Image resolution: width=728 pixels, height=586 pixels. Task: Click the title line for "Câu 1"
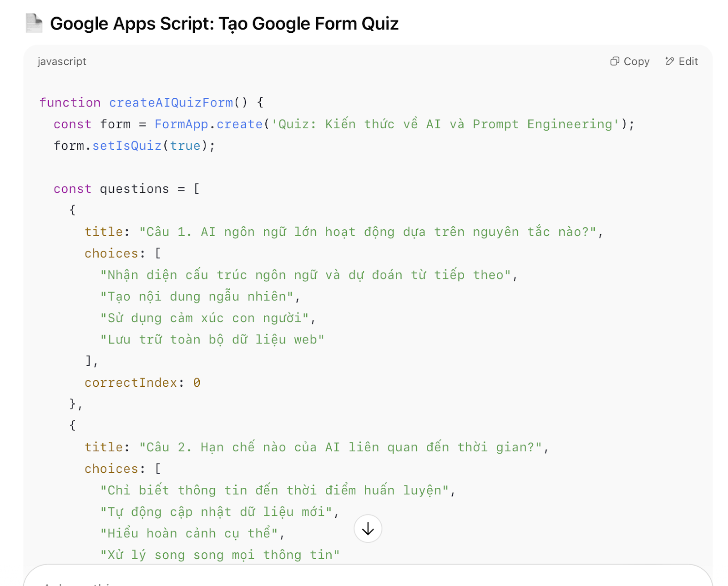(x=344, y=232)
